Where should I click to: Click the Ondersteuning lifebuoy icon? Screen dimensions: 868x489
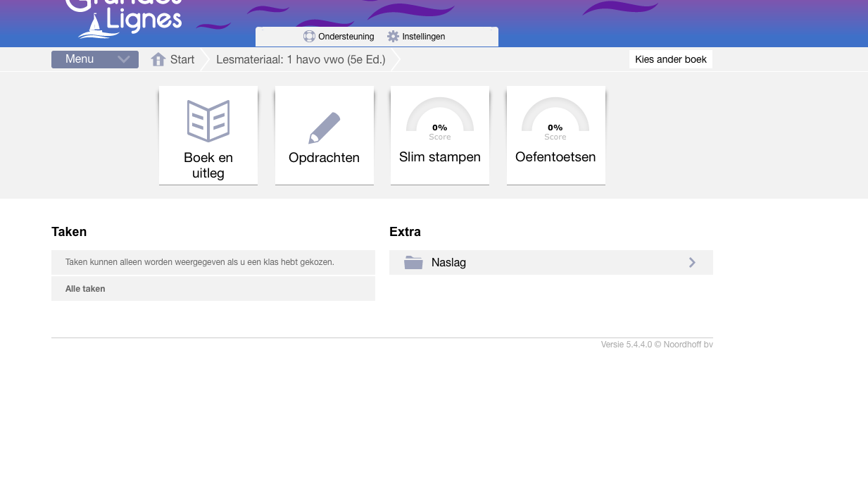pos(309,37)
